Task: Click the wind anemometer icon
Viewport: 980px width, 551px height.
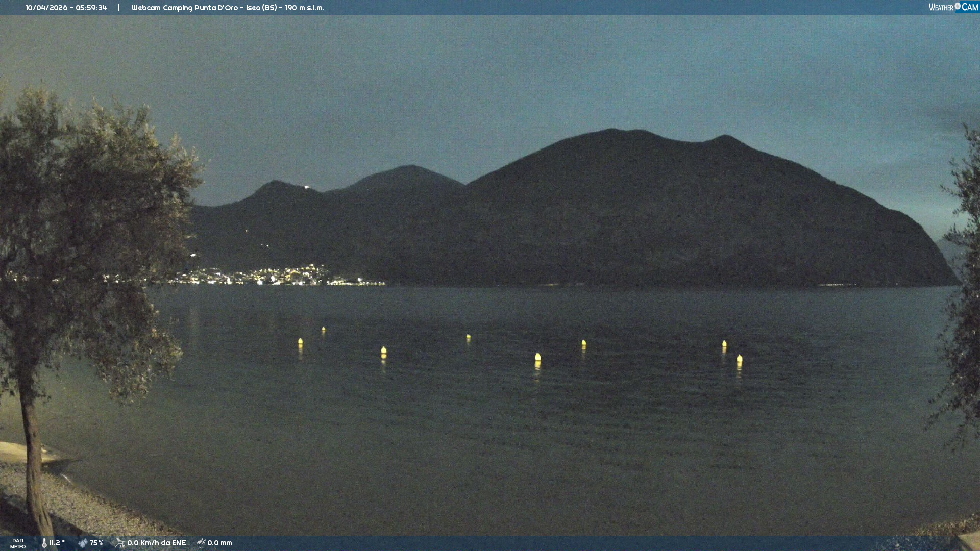Action: click(120, 543)
